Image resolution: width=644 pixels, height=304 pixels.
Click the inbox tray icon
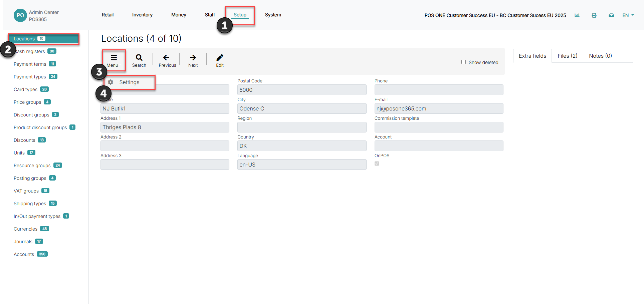611,15
